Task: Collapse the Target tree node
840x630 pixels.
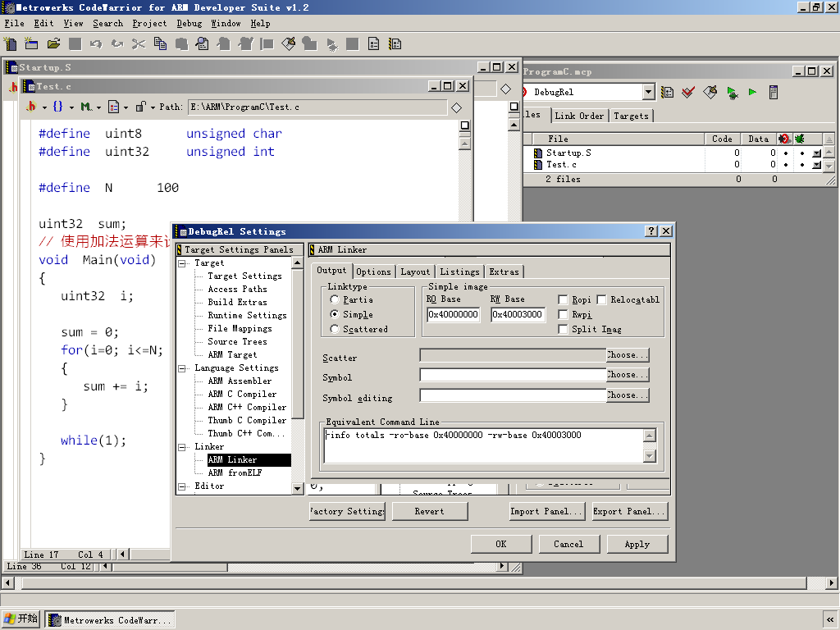Action: [182, 263]
